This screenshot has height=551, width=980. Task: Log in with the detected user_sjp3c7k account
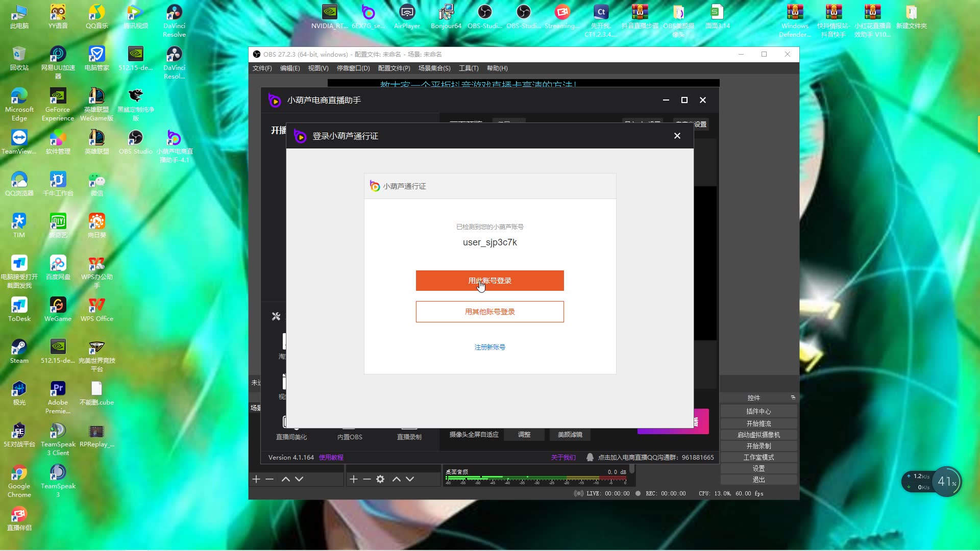(x=489, y=281)
